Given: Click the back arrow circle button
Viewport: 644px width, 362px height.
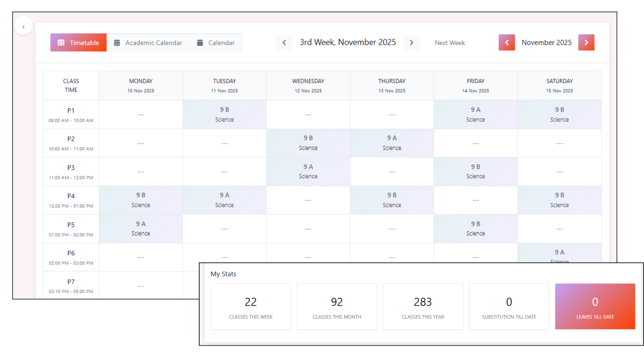Looking at the screenshot, I should tap(23, 26).
